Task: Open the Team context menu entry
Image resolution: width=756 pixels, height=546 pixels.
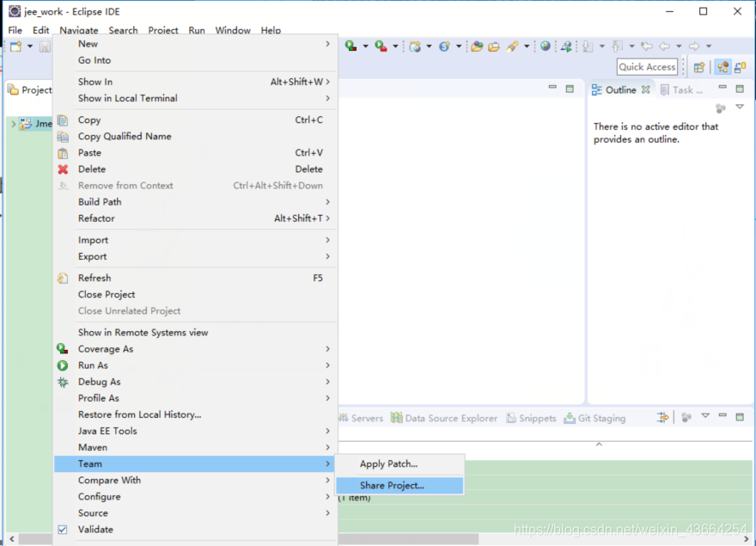Action: pos(195,464)
